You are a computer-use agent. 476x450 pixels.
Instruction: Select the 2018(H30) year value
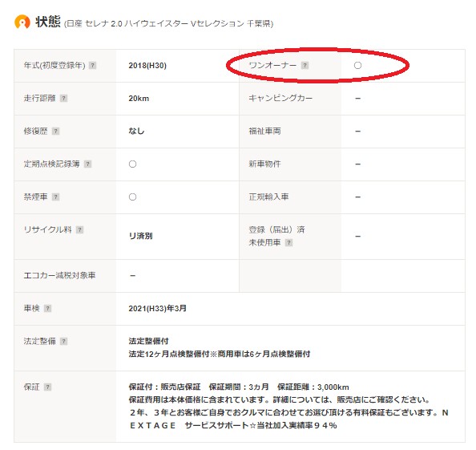tap(147, 65)
